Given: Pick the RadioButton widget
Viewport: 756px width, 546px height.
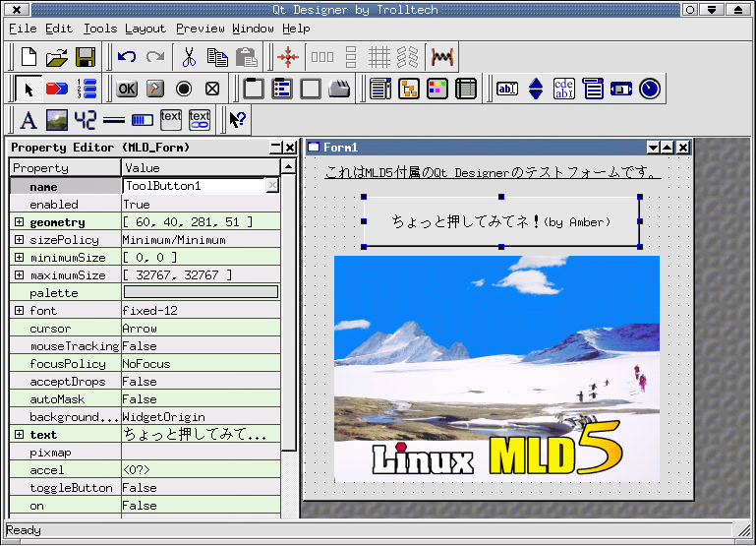Looking at the screenshot, I should point(184,90).
